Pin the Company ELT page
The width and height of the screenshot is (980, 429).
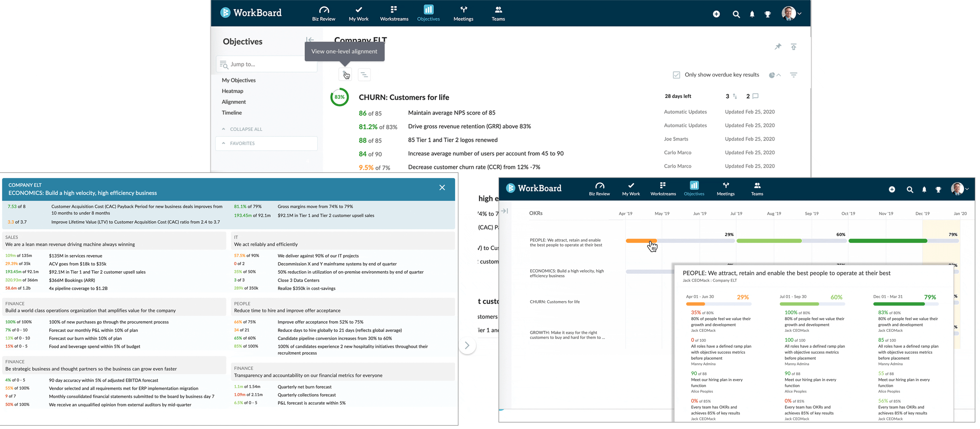[778, 47]
